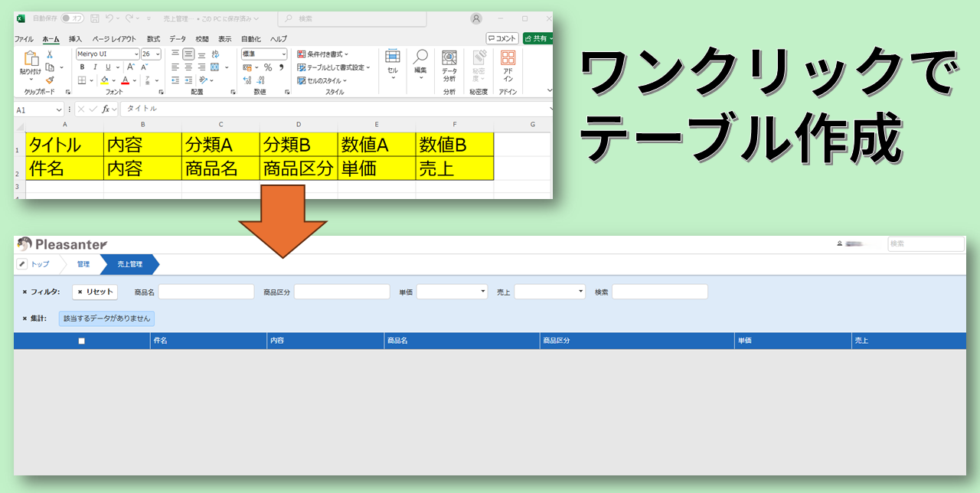Click the Insert Function fx icon
The width and height of the screenshot is (980, 493).
pos(106,109)
